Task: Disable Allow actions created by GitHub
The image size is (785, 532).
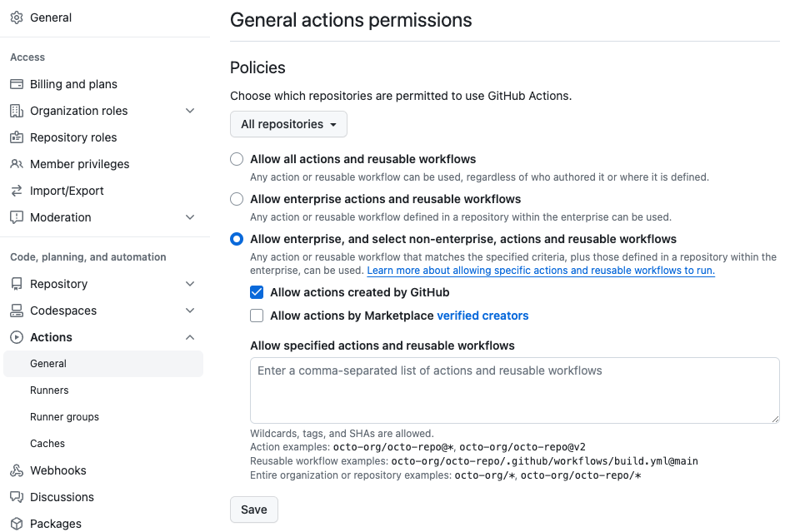Action: click(257, 292)
